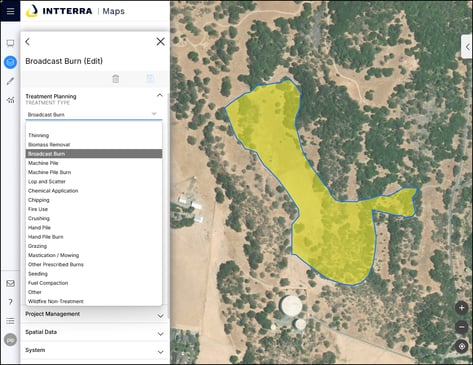Open the Treatment Type dropdown arrow
This screenshot has height=365, width=473.
tap(154, 114)
